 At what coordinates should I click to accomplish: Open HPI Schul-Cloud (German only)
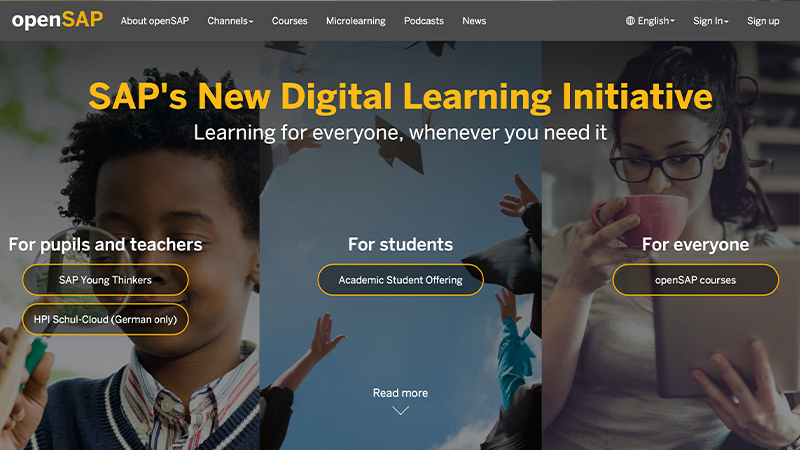(x=105, y=319)
